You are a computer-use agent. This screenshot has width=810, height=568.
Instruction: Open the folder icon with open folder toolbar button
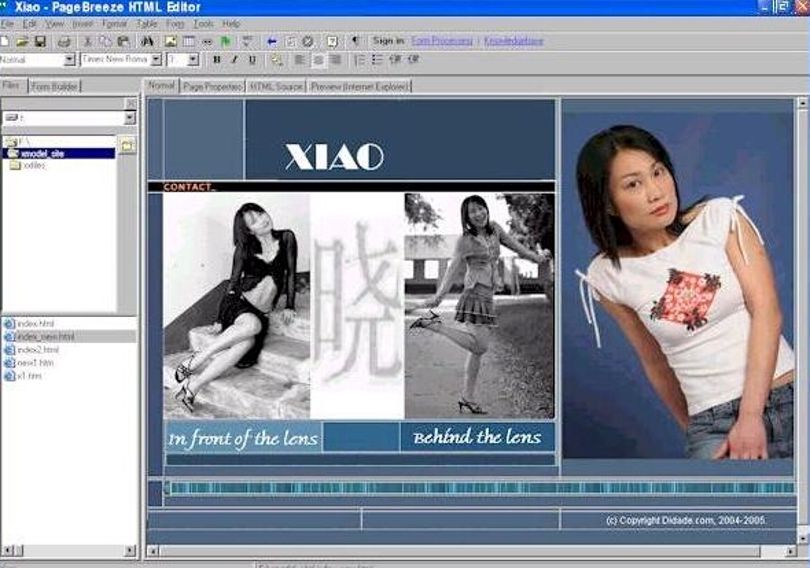[22, 41]
